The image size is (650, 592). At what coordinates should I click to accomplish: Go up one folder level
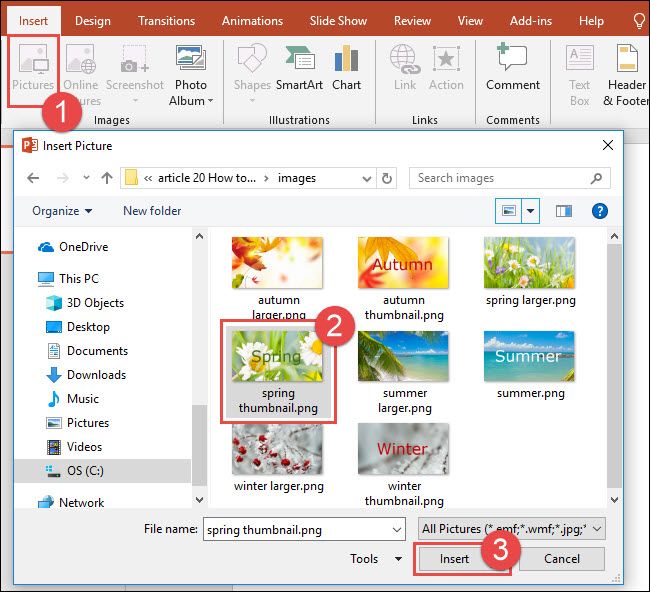pyautogui.click(x=107, y=178)
